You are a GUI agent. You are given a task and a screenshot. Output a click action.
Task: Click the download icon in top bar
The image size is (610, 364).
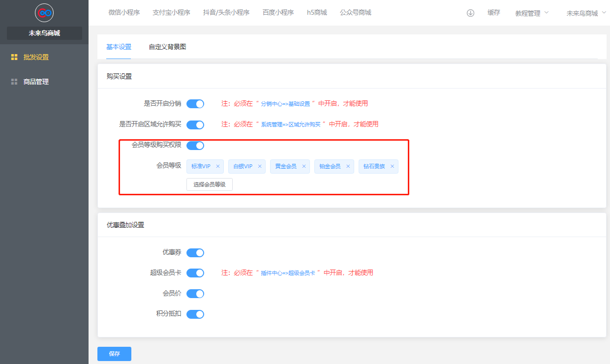470,13
